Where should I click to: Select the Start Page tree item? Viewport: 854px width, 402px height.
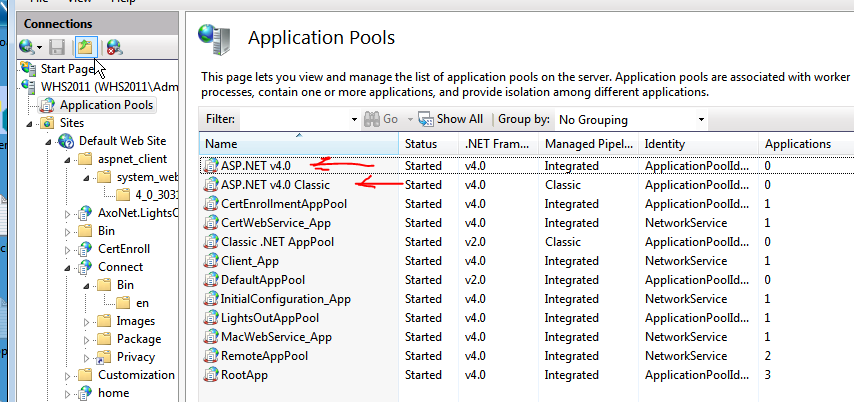pyautogui.click(x=67, y=69)
